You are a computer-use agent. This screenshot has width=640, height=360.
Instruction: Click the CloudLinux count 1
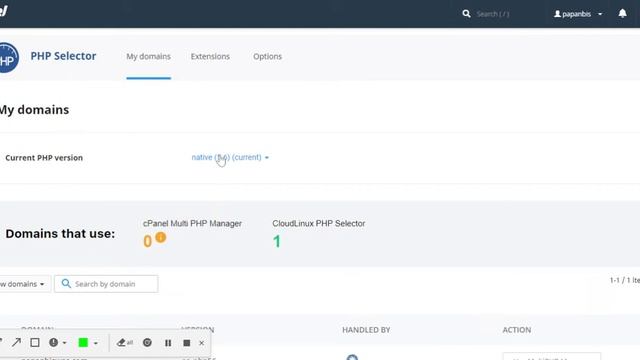(277, 242)
